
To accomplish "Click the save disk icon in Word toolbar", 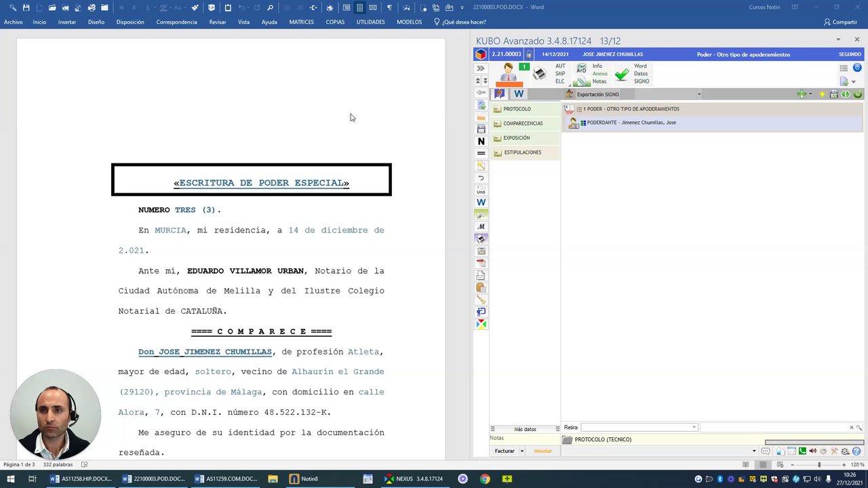I will coord(26,7).
